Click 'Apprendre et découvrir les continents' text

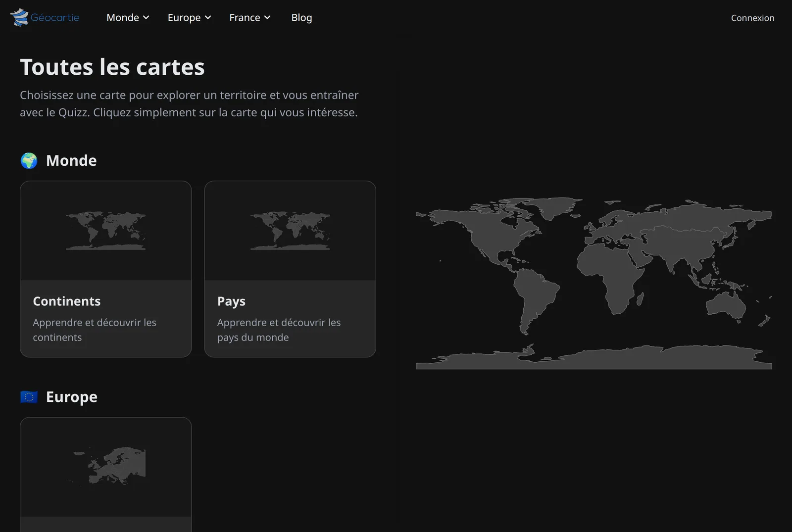pos(95,330)
